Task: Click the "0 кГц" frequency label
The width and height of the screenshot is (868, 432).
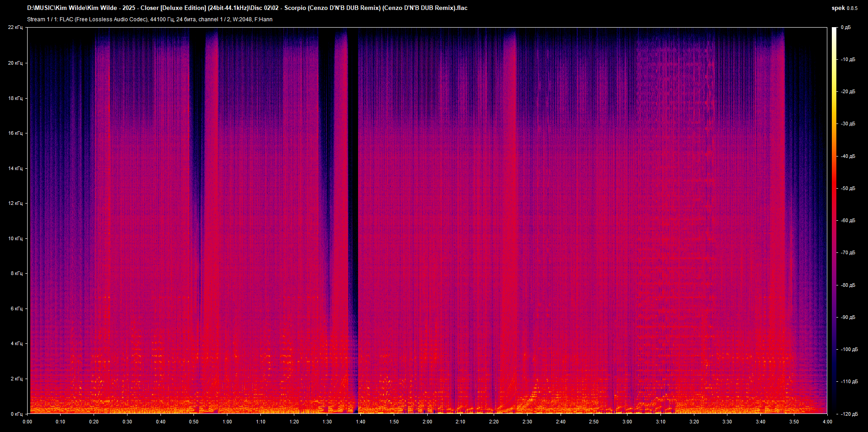Action: [x=17, y=414]
